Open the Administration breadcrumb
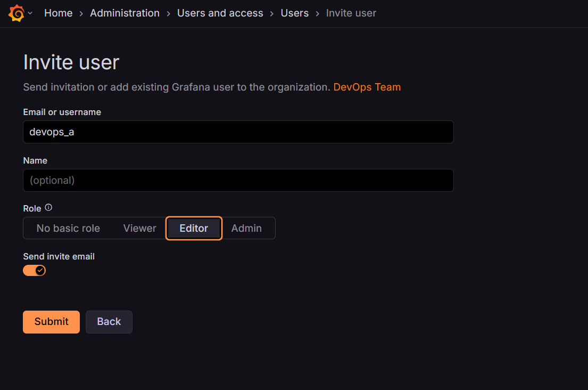The width and height of the screenshot is (588, 390). (x=125, y=13)
